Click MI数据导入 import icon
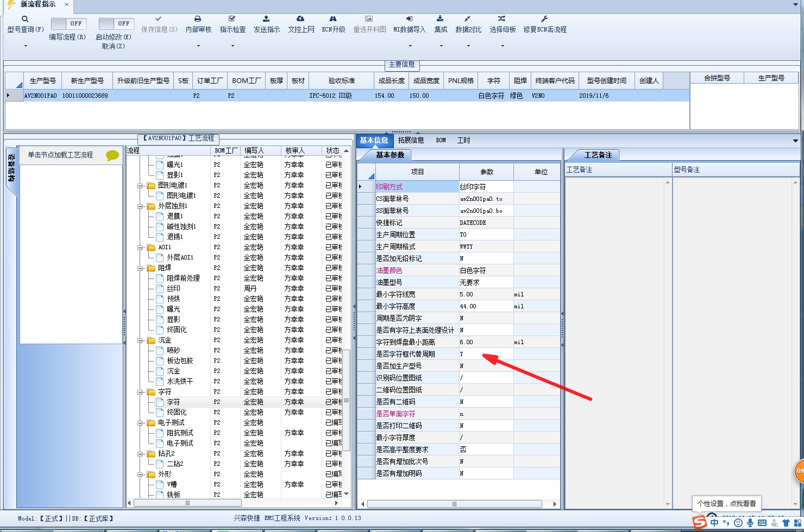Image resolution: width=804 pixels, height=532 pixels. point(410,19)
